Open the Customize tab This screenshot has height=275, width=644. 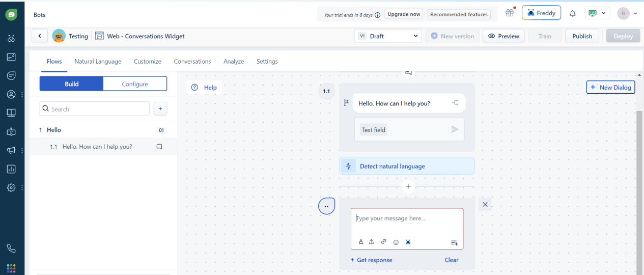point(148,61)
